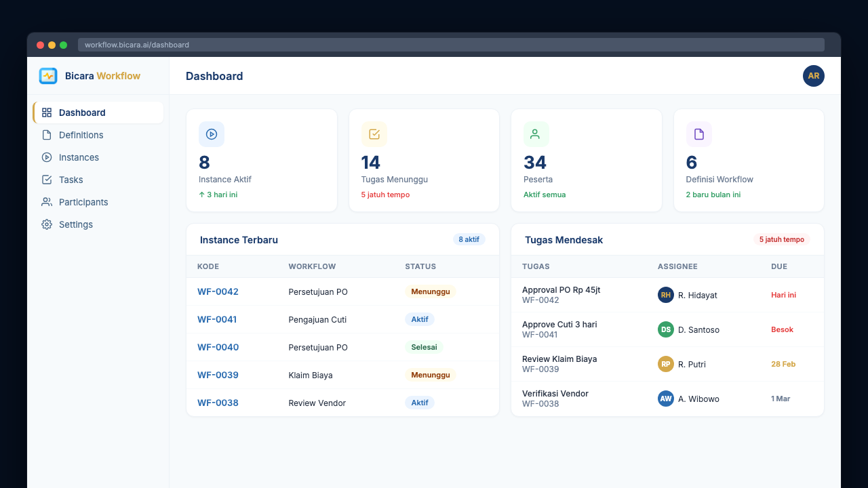Click the Bicara Workflow logo icon

(48, 76)
